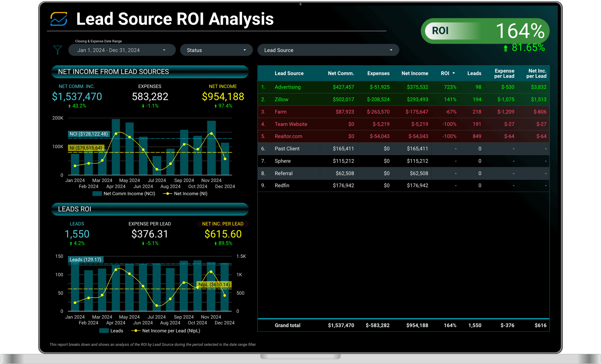Click the Nov 2024 bar in leads chart
The height and width of the screenshot is (364, 601).
[211, 287]
